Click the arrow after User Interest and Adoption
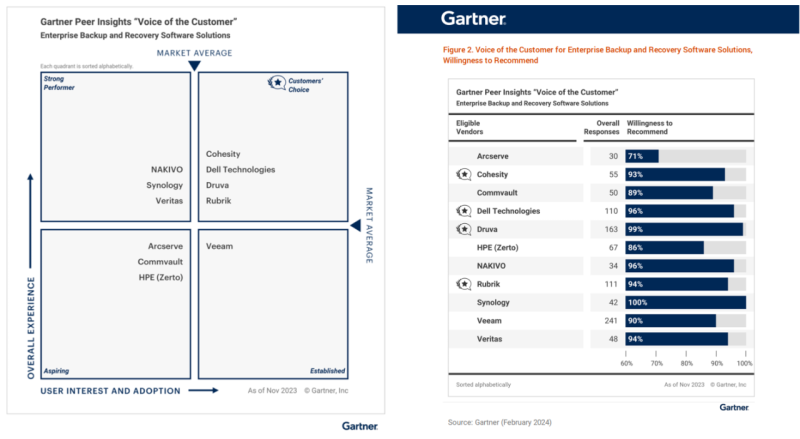The height and width of the screenshot is (439, 800). [204, 391]
